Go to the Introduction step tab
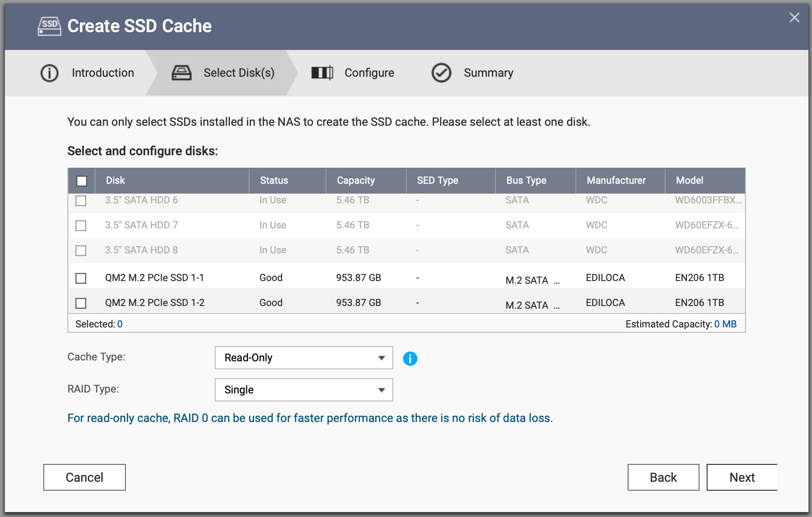Viewport: 812px width, 517px height. point(87,73)
